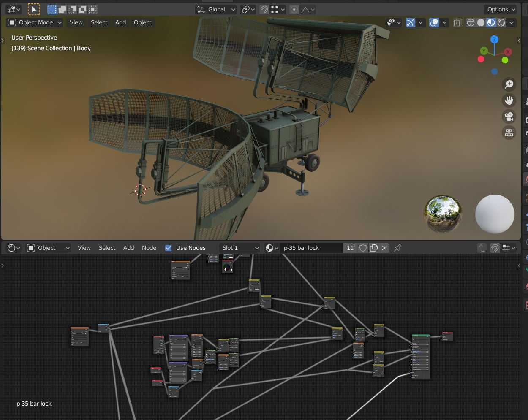Pin the node editor material
Viewport: 528px width, 420px height.
tap(397, 248)
